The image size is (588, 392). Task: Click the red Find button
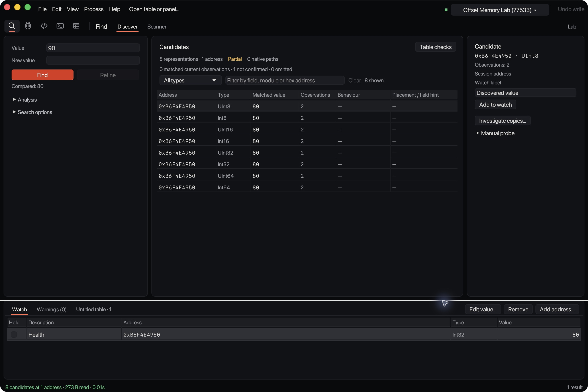point(42,75)
